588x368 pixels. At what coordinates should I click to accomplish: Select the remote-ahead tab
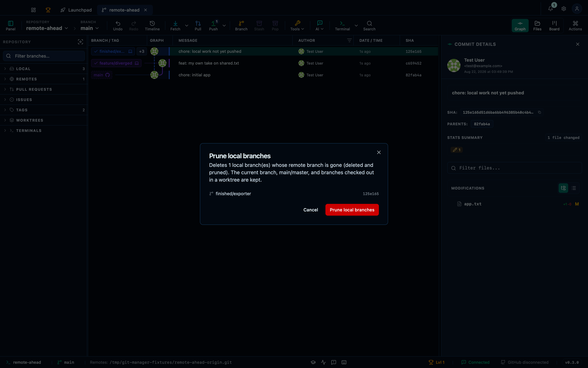124,10
